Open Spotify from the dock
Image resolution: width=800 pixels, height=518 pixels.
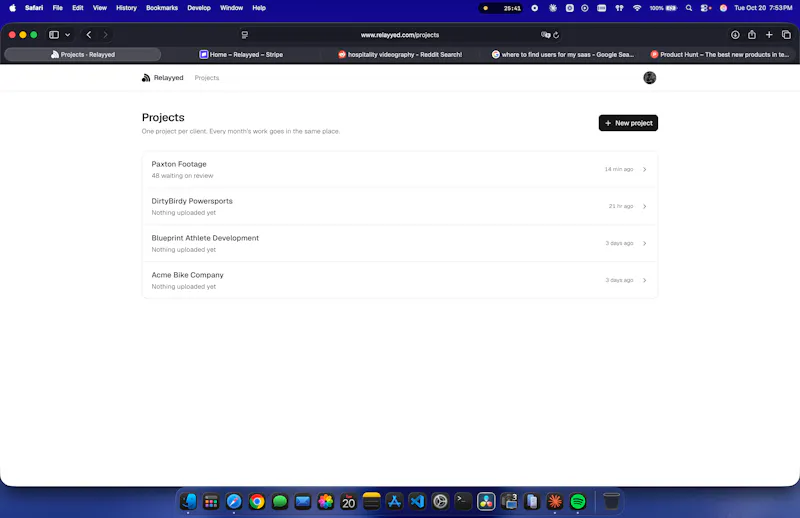pos(578,502)
